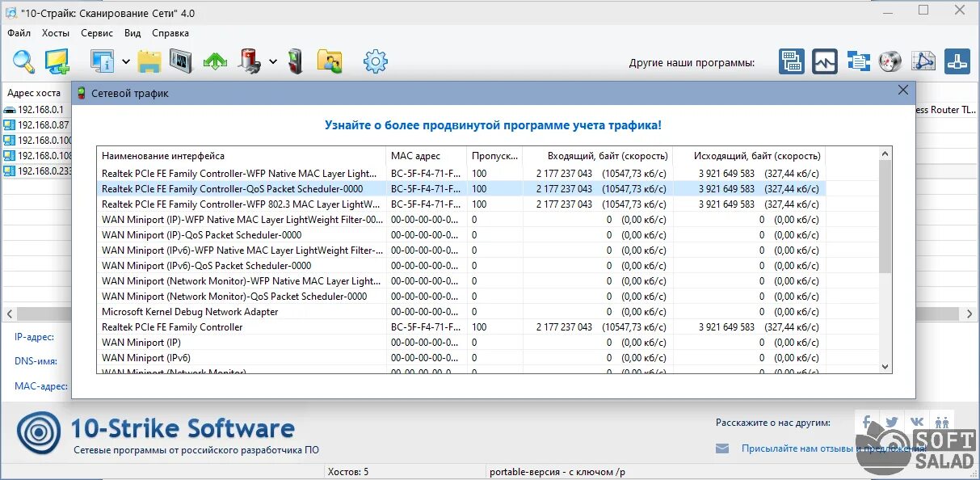Share on Facebook icon
This screenshot has height=480, width=980.
pyautogui.click(x=867, y=423)
